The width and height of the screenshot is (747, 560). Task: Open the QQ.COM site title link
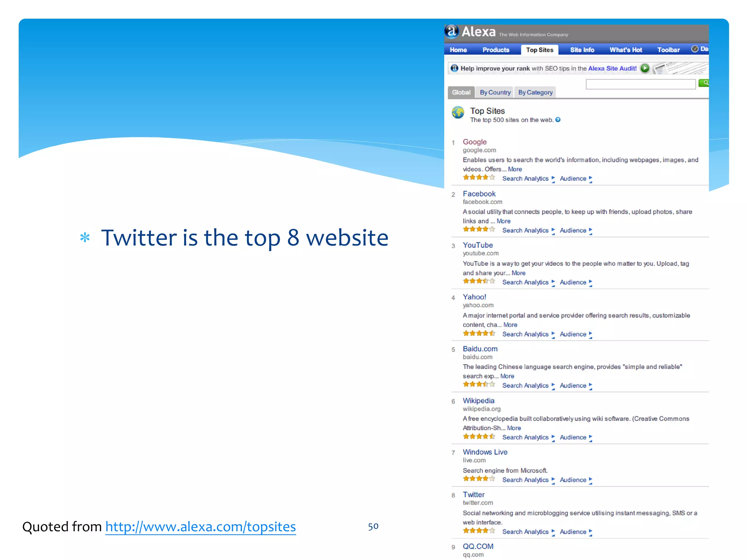(478, 547)
